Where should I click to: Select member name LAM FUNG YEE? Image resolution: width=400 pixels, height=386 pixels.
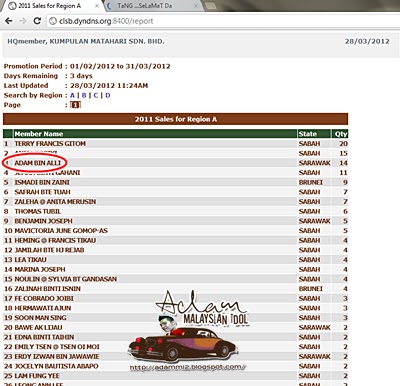pos(37,376)
